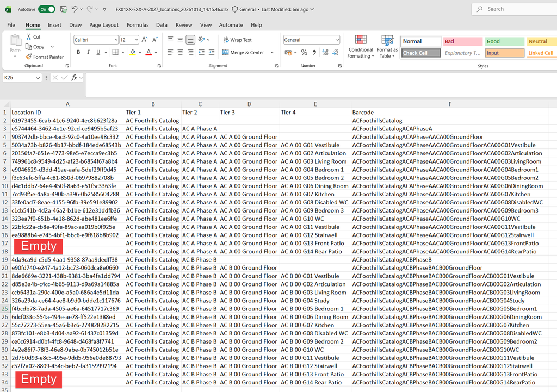Open Font settings dialog launcher

159,66
